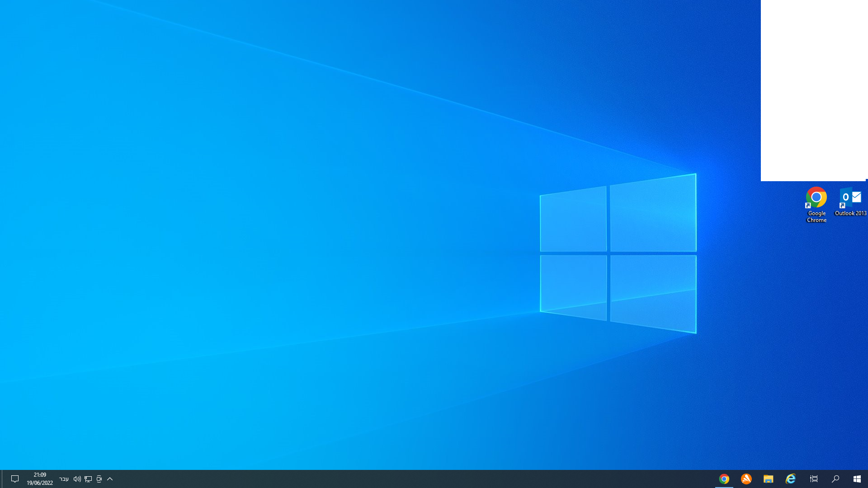Open the Action Center notifications icon
This screenshot has height=488, width=868.
click(14, 479)
